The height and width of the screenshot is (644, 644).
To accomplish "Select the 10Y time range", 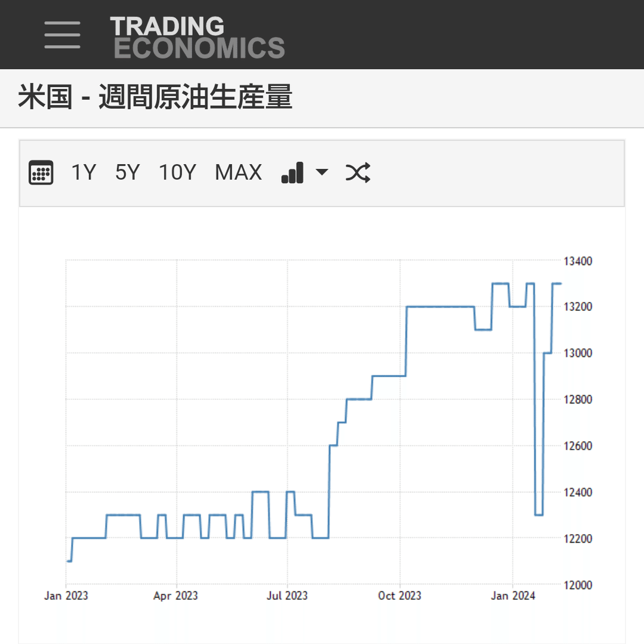I will click(x=177, y=172).
